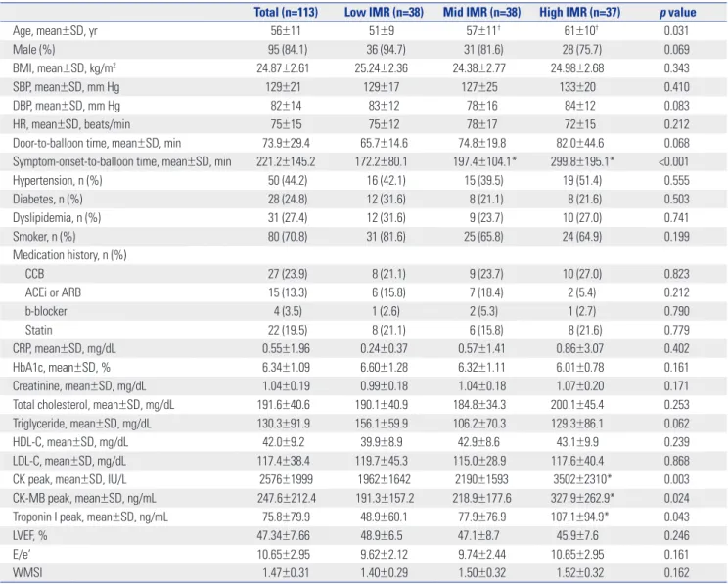Image resolution: width=728 pixels, height=584 pixels.
Task: Select the 'CCB' row label
Action: [x=34, y=274]
